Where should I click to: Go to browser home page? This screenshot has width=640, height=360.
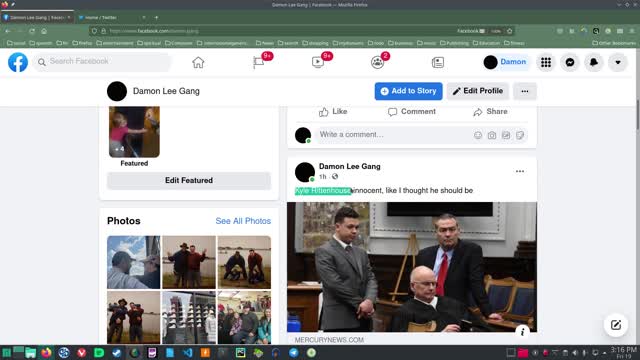click(44, 31)
